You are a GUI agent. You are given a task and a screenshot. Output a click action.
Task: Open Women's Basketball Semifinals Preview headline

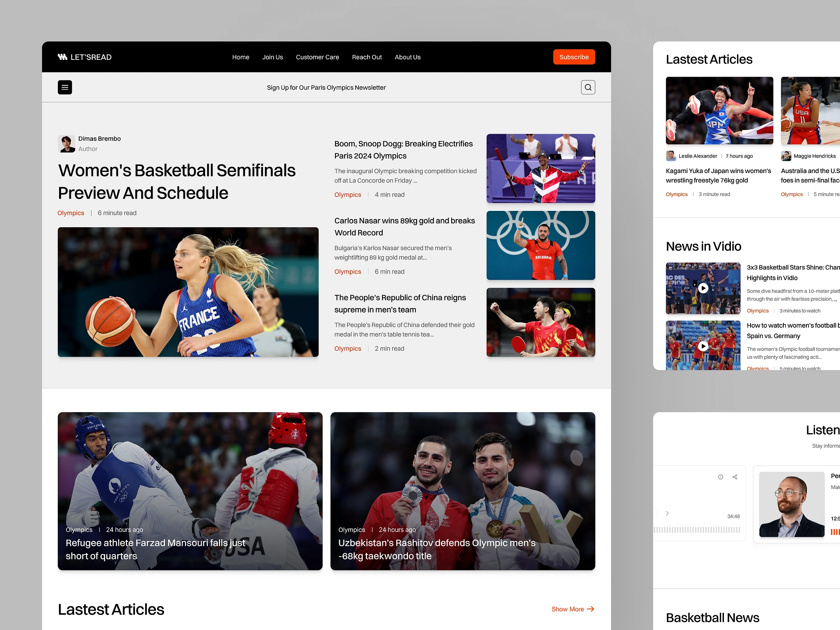(x=177, y=182)
